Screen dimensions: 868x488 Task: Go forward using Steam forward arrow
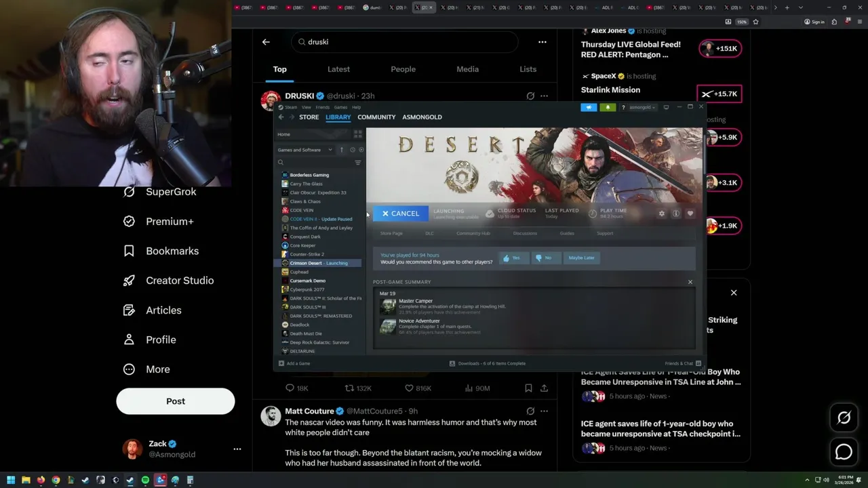[292, 117]
